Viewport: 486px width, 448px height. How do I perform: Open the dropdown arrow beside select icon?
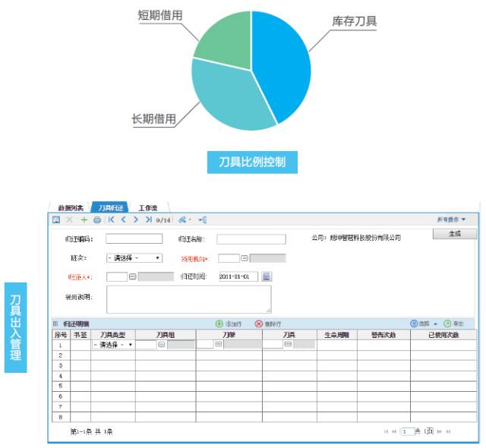click(435, 324)
